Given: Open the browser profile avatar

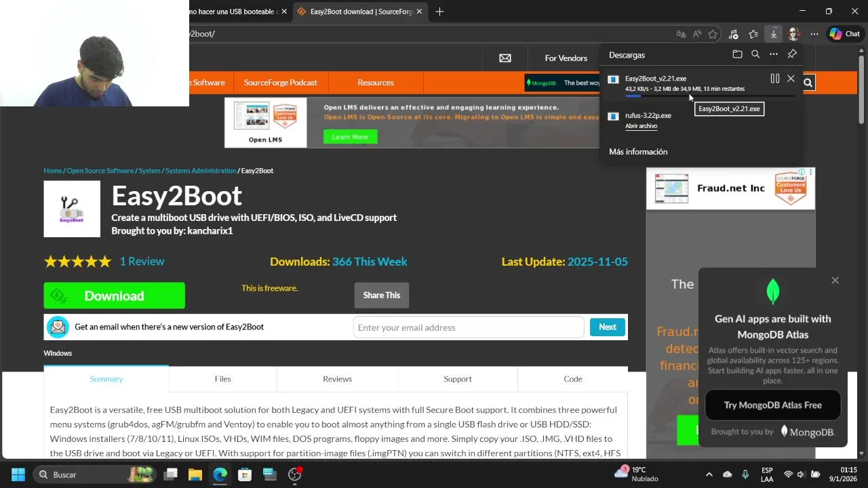Looking at the screenshot, I should 794,34.
